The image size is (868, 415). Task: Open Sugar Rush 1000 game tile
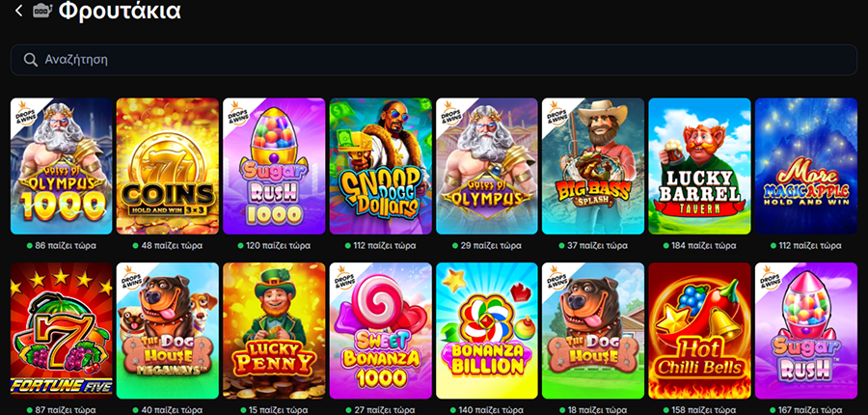(x=274, y=166)
